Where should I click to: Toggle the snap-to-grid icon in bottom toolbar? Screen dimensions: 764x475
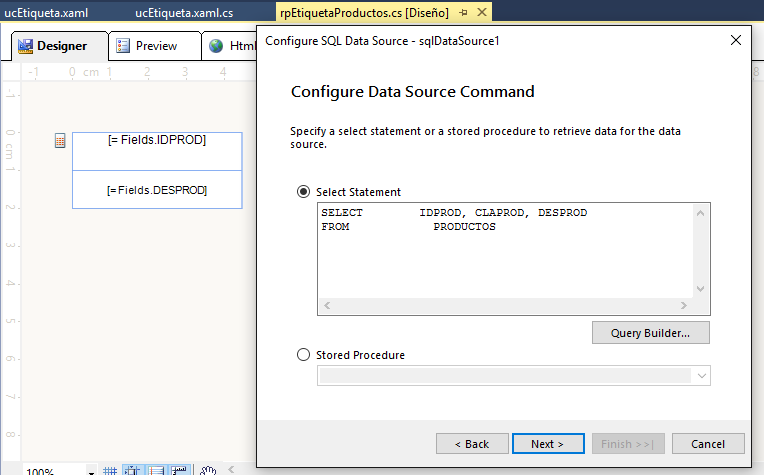(x=134, y=469)
